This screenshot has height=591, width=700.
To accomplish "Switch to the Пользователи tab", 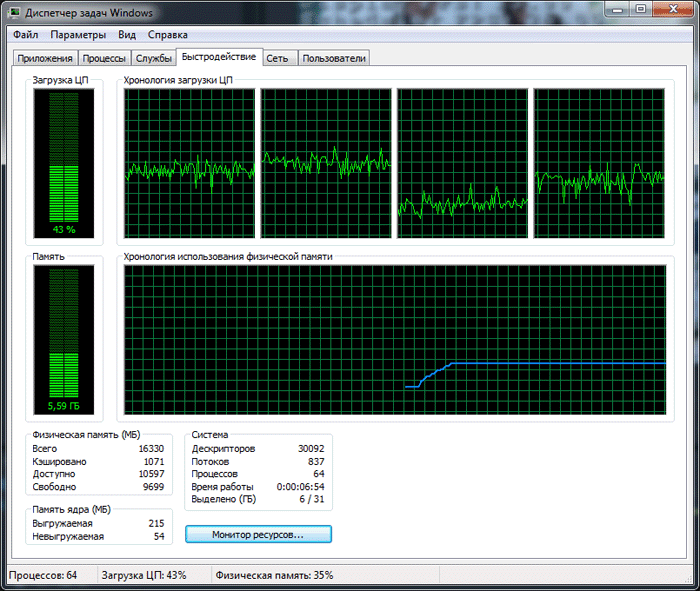I will tap(334, 58).
